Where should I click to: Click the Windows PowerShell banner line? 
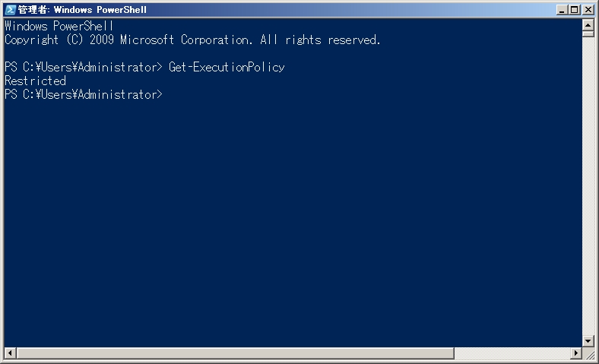click(x=59, y=26)
